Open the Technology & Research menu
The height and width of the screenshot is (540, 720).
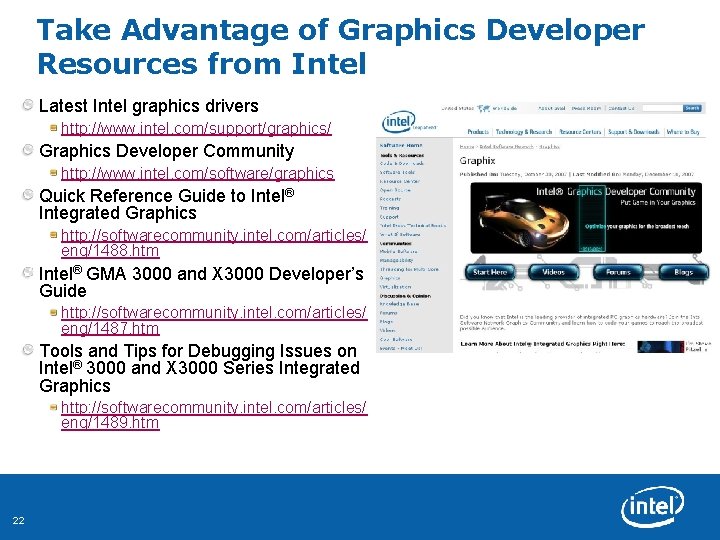point(524,132)
